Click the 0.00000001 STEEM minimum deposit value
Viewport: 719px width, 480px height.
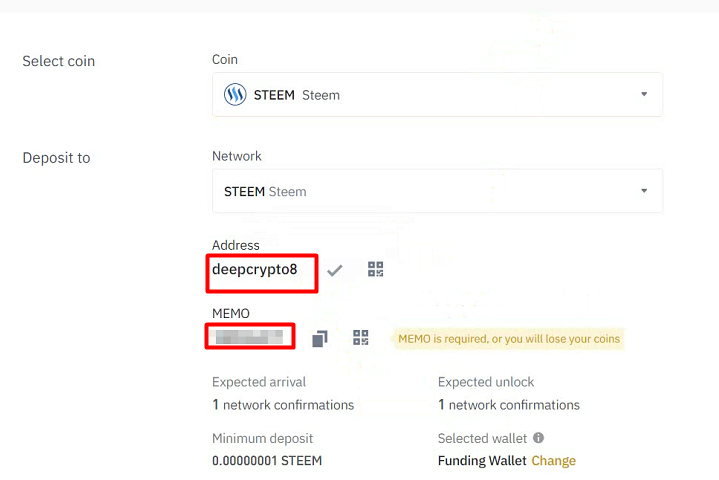pos(267,460)
